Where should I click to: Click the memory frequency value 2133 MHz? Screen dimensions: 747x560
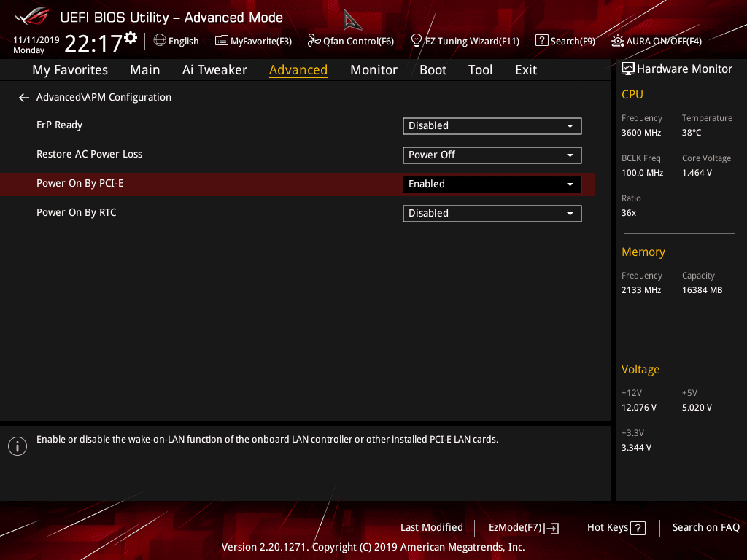point(641,290)
